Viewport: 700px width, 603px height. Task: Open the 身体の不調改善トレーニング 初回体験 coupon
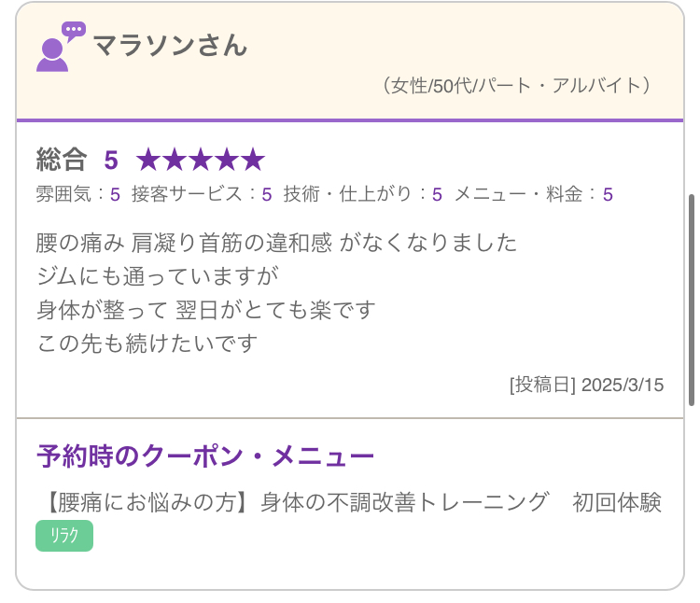(x=349, y=502)
